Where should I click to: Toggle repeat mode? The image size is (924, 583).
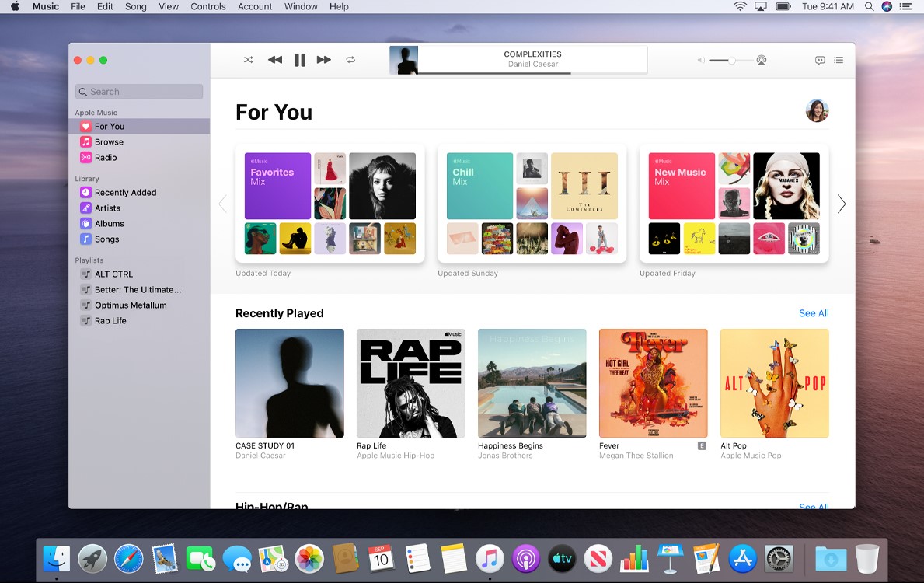[350, 60]
